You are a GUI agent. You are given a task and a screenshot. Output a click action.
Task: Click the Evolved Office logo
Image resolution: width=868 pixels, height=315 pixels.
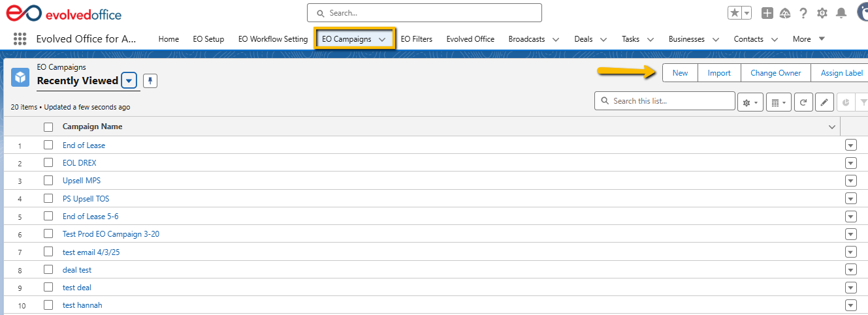click(x=64, y=13)
